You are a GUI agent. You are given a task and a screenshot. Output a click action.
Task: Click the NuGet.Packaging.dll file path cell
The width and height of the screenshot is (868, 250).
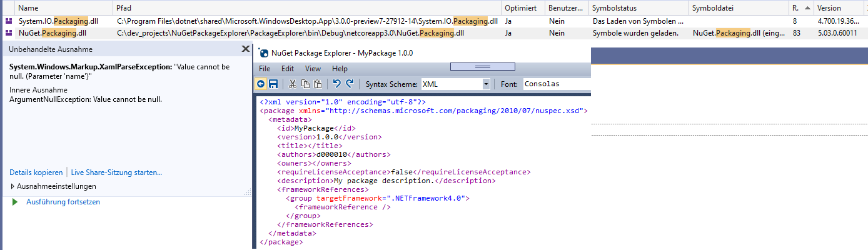point(290,33)
